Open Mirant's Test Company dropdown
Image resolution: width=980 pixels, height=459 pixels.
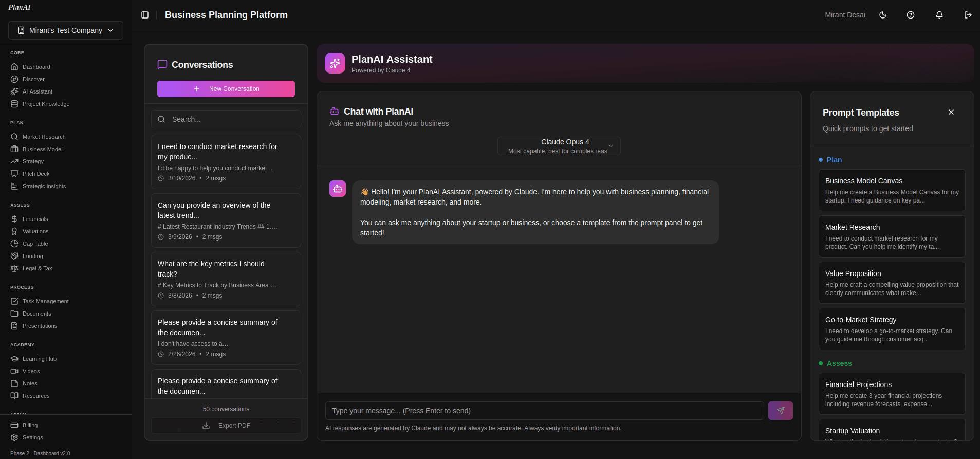coord(66,30)
